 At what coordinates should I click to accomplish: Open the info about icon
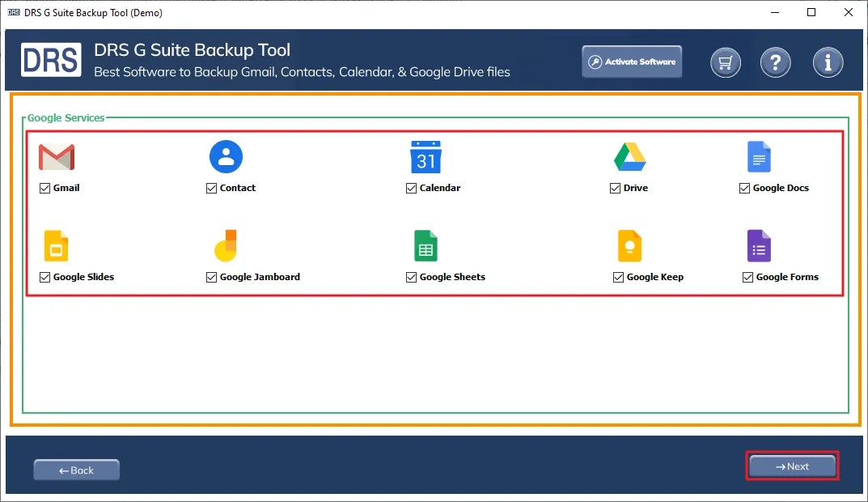pos(828,62)
